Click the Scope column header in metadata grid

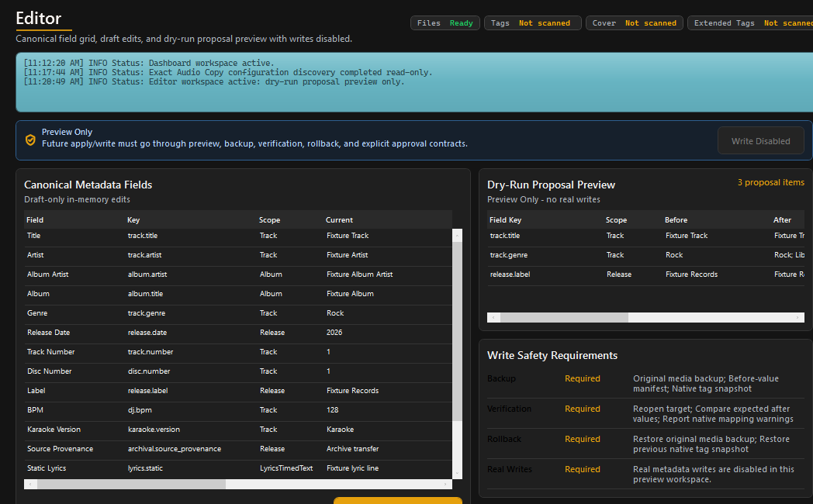click(x=270, y=219)
